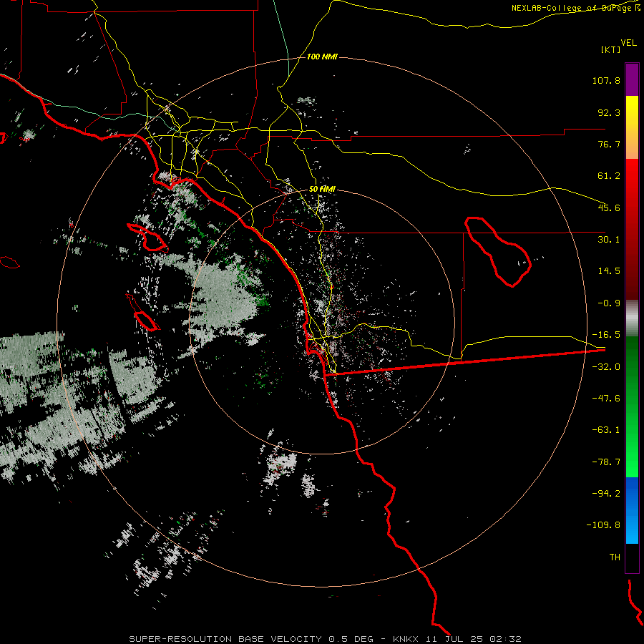This screenshot has width=644, height=644.
Task: Click the 'KNKX' radar site identifier
Action: [405, 639]
